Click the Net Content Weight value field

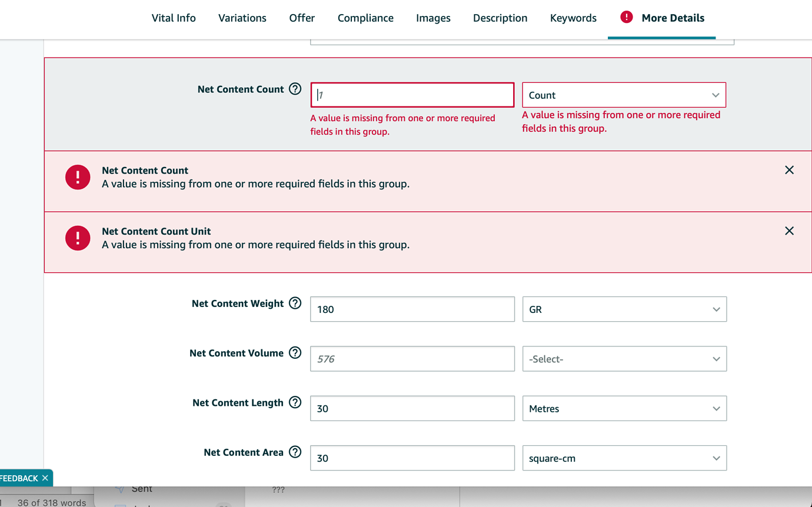point(412,309)
